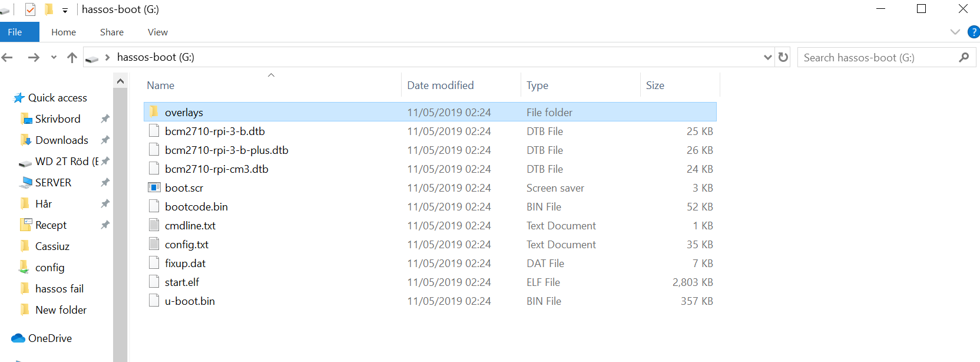Unpin Recept from Quick access

pos(105,225)
